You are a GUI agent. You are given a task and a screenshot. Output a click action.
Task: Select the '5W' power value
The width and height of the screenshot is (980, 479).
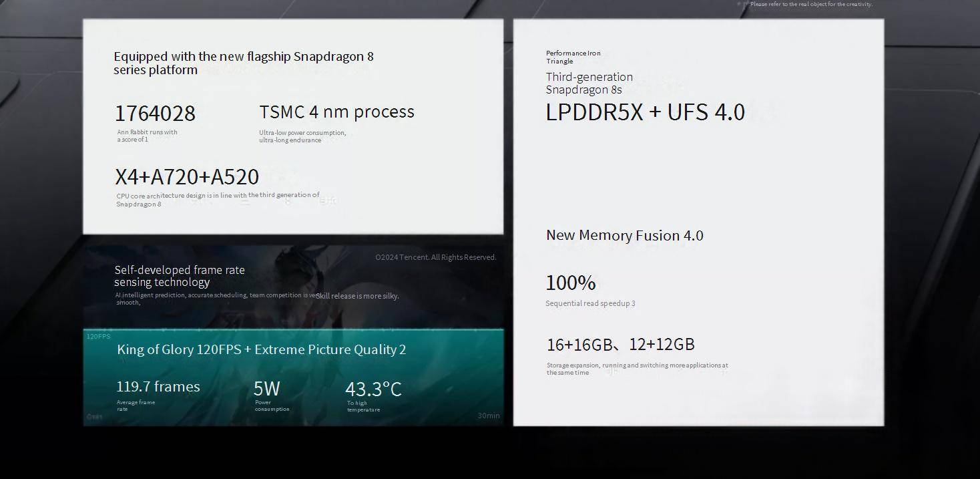pyautogui.click(x=267, y=388)
